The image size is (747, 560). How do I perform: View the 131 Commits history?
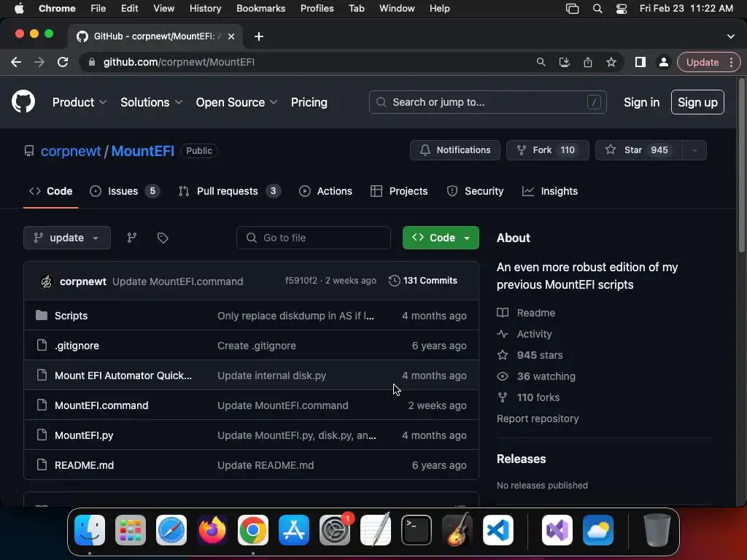(x=423, y=281)
